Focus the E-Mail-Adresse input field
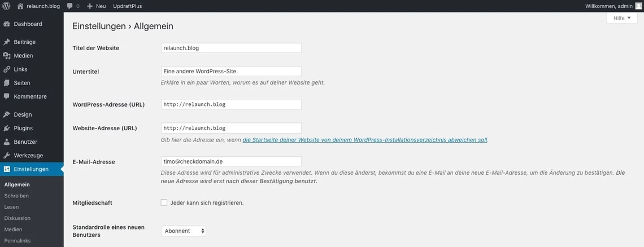The width and height of the screenshot is (644, 247). [231, 161]
